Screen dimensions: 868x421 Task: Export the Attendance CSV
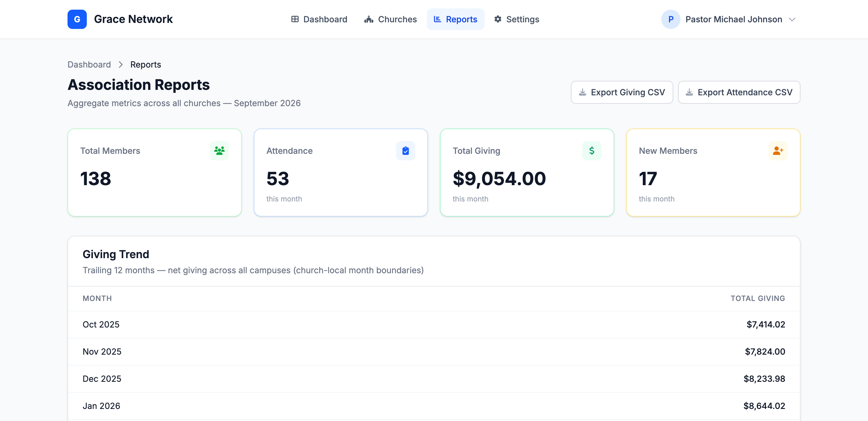click(739, 92)
